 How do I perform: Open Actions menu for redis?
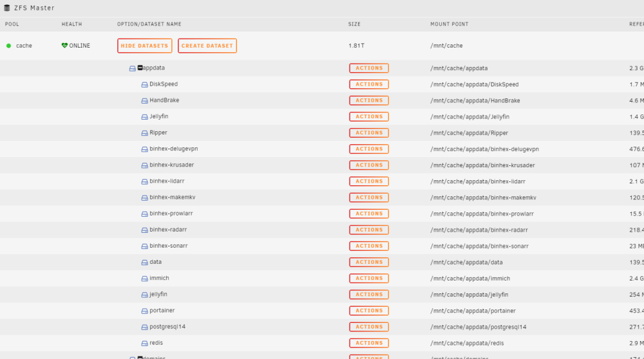(369, 343)
